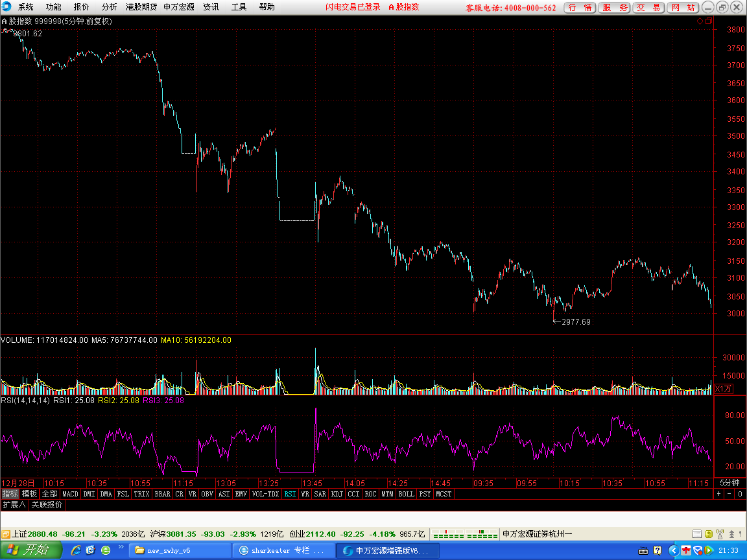Switch indicator to BOLL
Viewport: 747px width, 560px height.
click(x=407, y=494)
